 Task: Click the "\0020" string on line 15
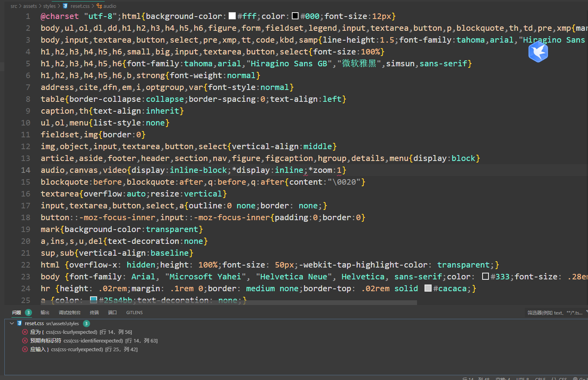click(344, 182)
